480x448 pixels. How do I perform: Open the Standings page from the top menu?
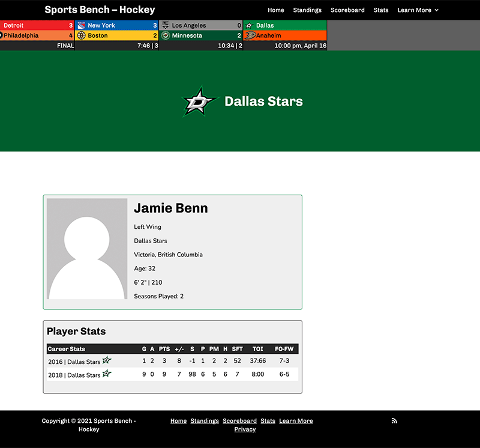click(x=307, y=10)
